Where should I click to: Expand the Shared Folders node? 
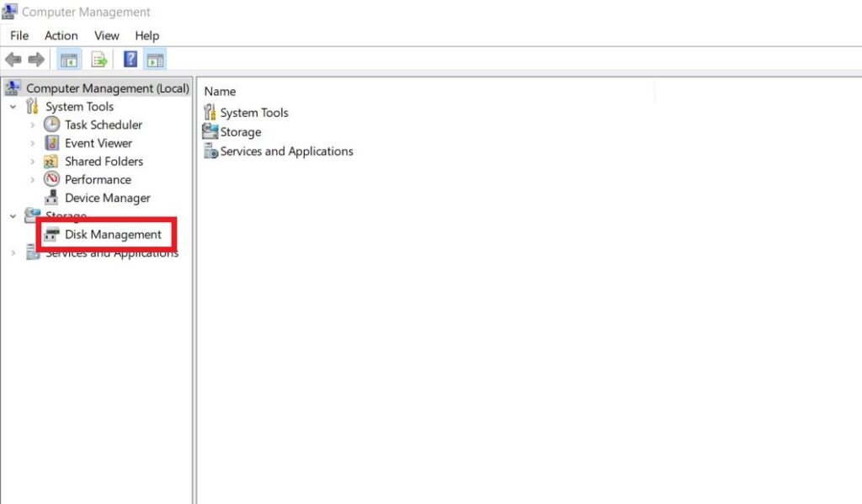pyautogui.click(x=33, y=162)
